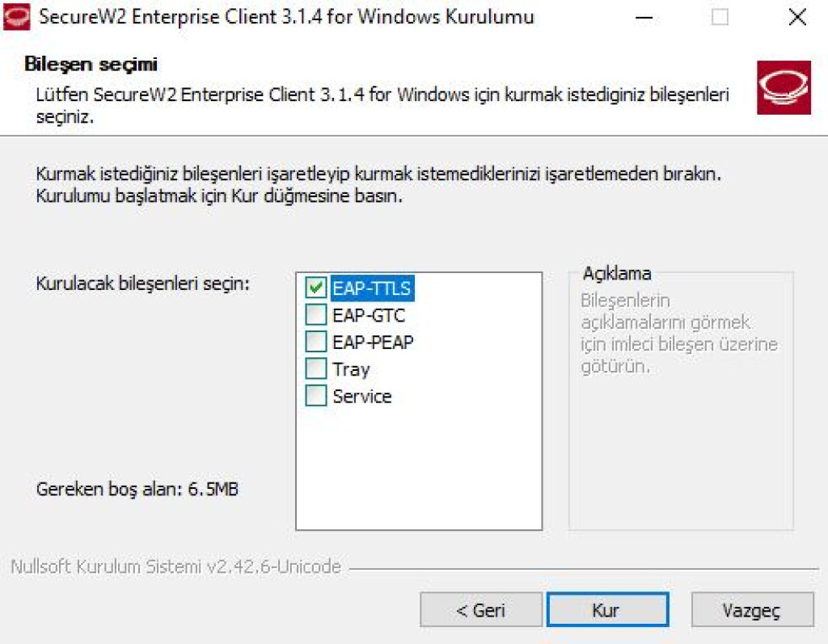Click the red SecureW2 logo in header
This screenshot has height=644, width=828.
[x=784, y=87]
